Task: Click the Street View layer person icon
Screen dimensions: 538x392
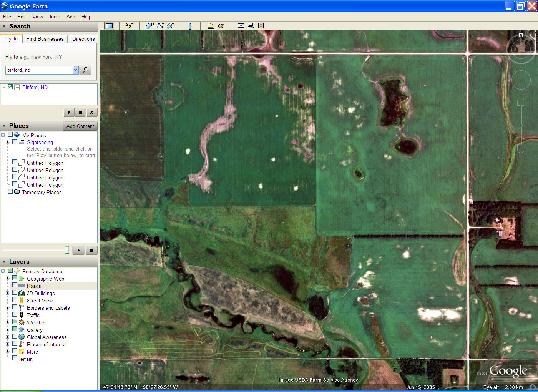Action: (x=22, y=301)
